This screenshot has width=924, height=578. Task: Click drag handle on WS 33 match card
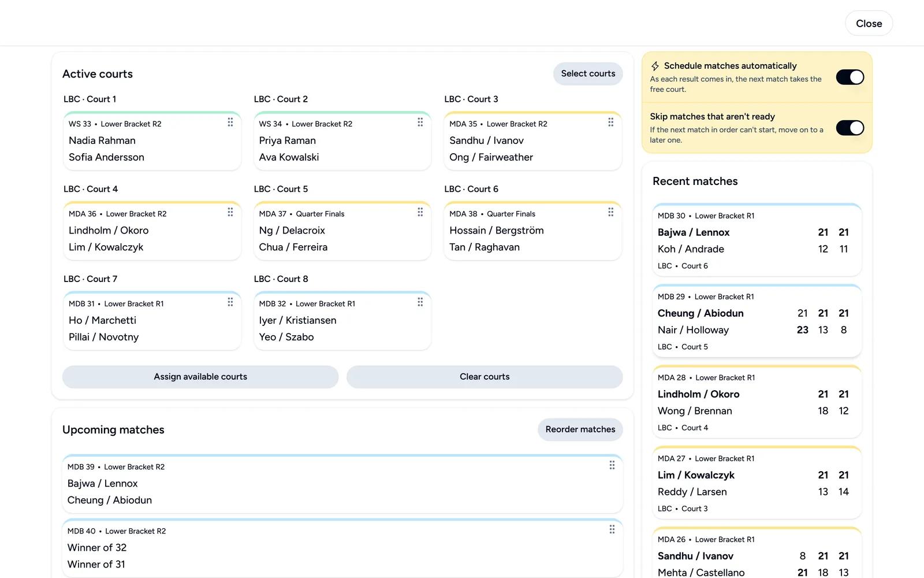230,122
